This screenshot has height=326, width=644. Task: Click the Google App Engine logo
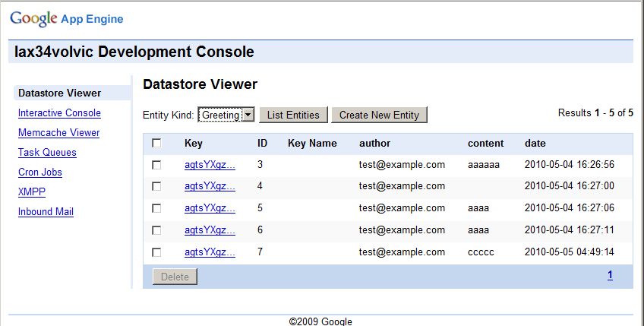click(x=67, y=19)
